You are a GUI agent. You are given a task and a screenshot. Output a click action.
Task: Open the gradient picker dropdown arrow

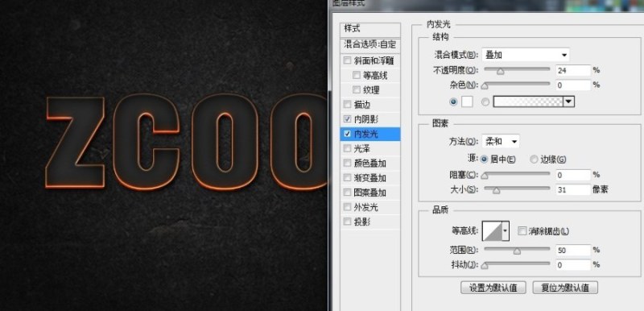(x=568, y=102)
